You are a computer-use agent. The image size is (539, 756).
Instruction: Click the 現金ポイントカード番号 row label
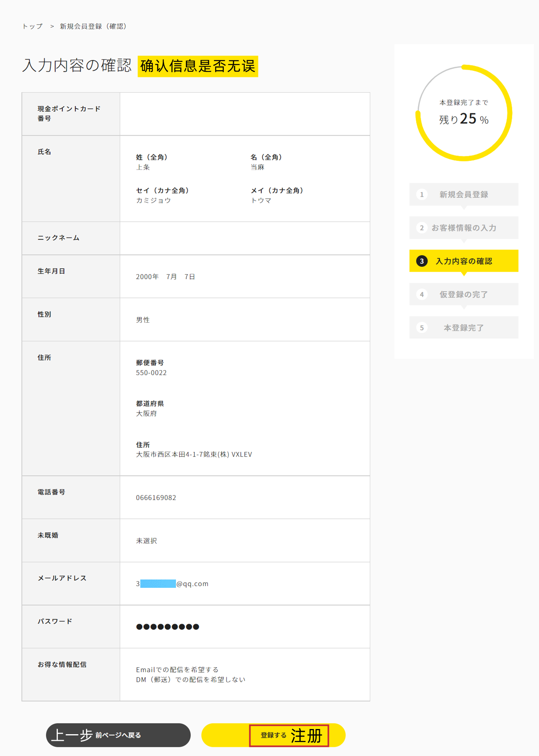click(69, 114)
